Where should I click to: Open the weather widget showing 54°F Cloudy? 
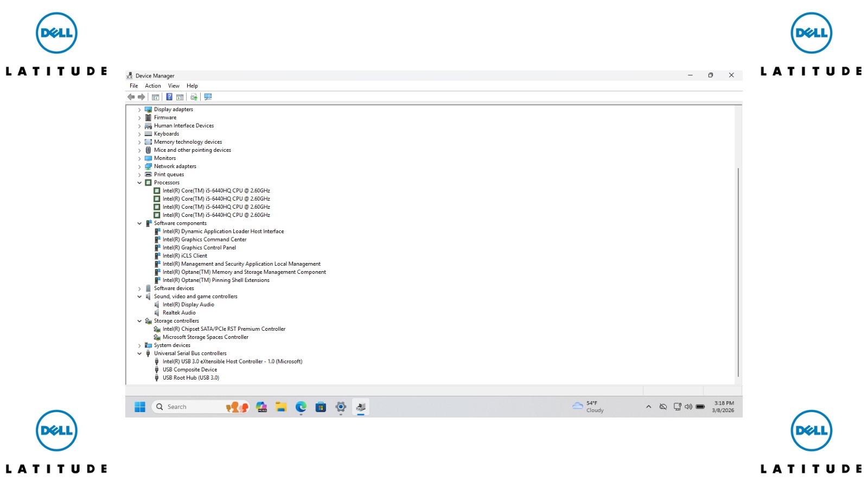tap(589, 407)
